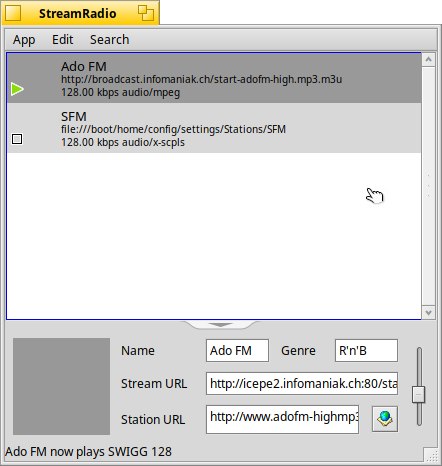This screenshot has width=442, height=466.
Task: Click the SFM file:///boot/home path line
Action: click(x=173, y=129)
